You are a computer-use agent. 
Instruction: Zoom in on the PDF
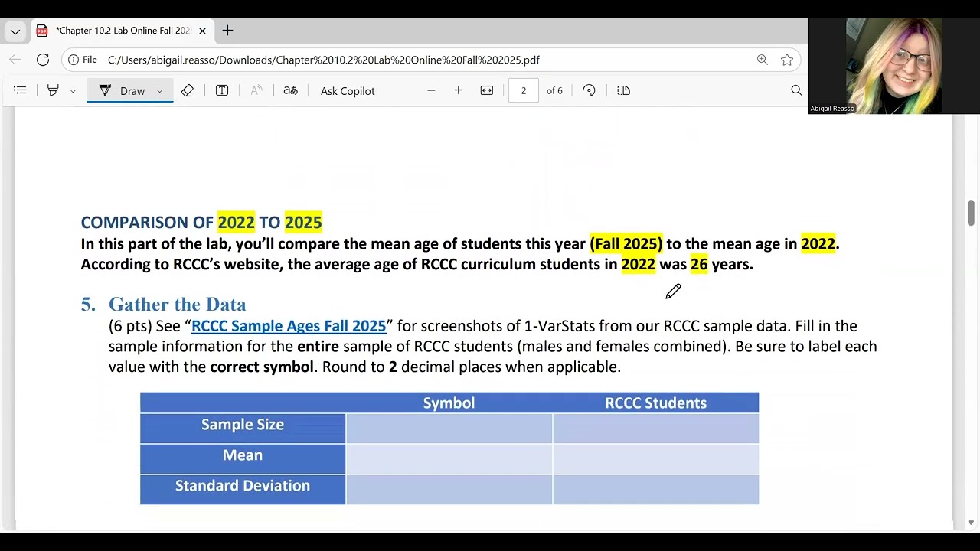click(458, 90)
